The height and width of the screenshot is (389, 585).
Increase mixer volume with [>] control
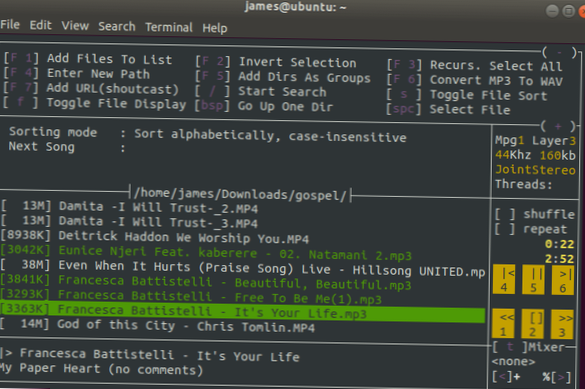coord(561,377)
